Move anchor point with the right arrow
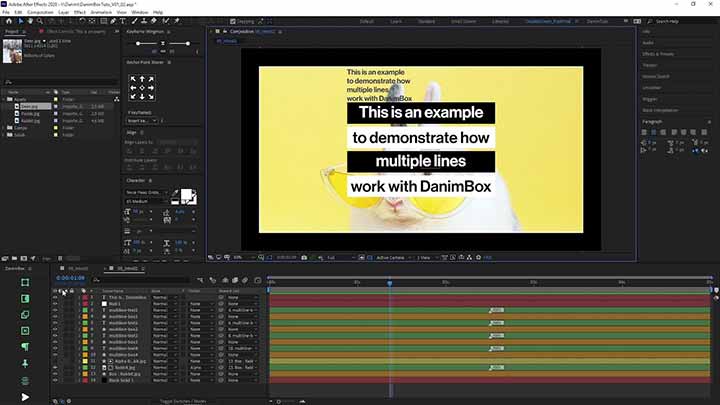 pos(151,88)
